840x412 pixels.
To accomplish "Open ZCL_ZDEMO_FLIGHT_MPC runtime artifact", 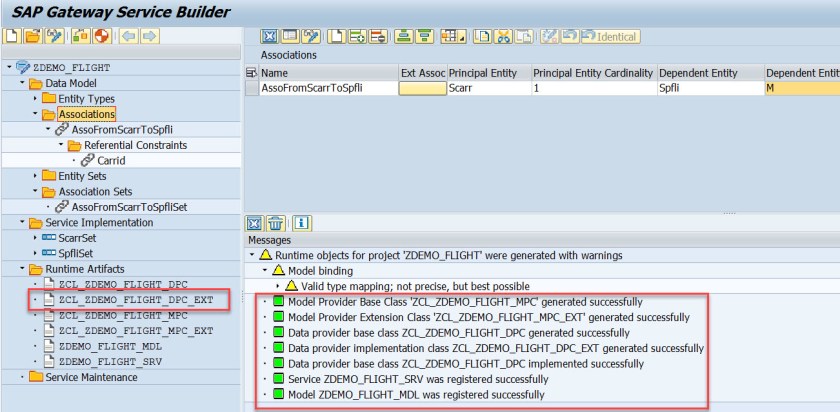I will (x=123, y=316).
